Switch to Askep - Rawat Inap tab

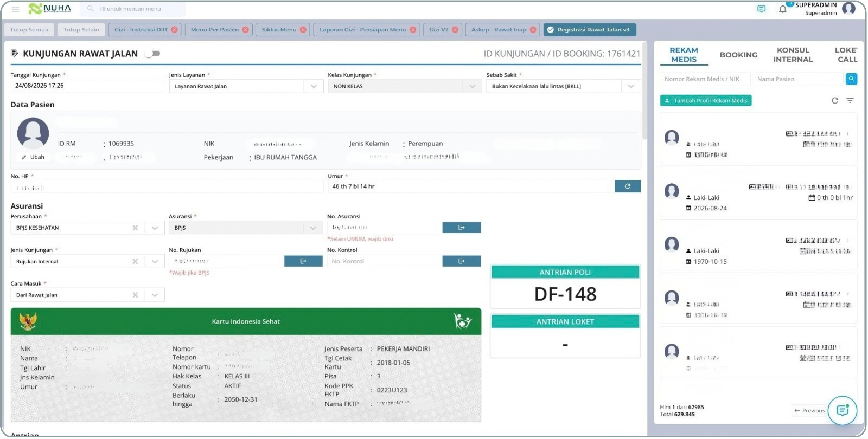499,30
